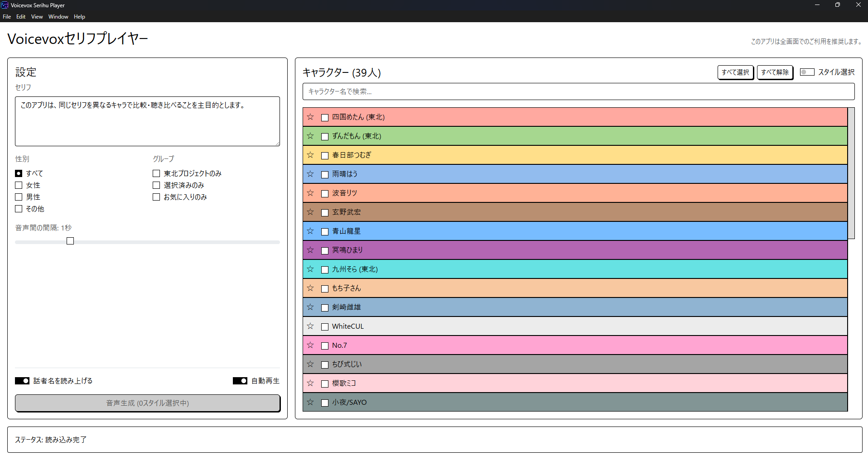Open the File menu
The image size is (868, 465).
pyautogui.click(x=7, y=17)
